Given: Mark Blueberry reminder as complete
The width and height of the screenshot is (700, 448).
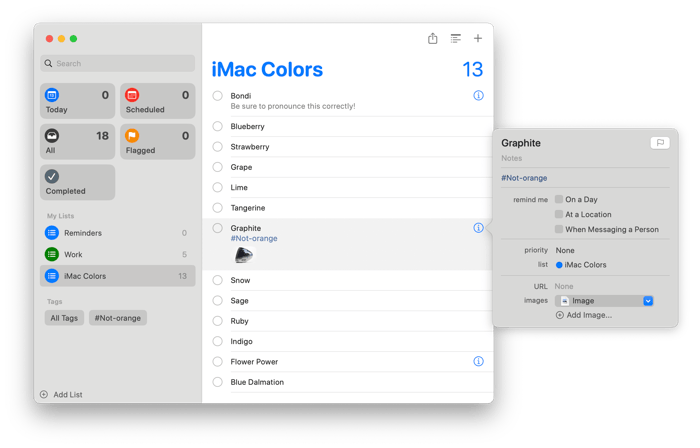Looking at the screenshot, I should coord(217,126).
